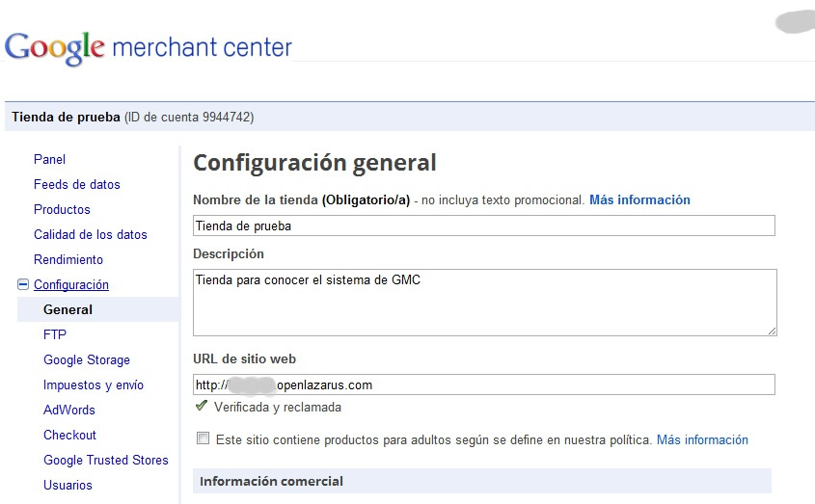Click the Nombre de la tienda field

(x=484, y=225)
